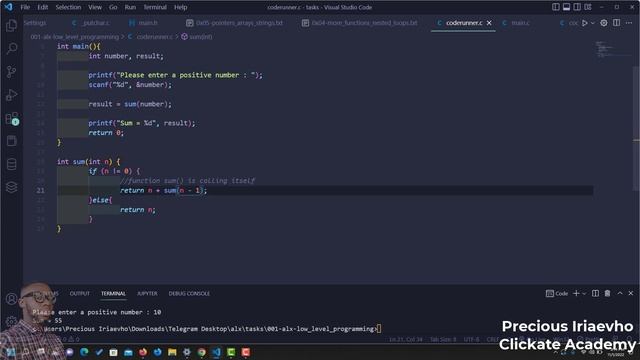Screen dimensions: 640x360
Task: Click the UTF-8 encoding status item
Action: tap(471, 339)
